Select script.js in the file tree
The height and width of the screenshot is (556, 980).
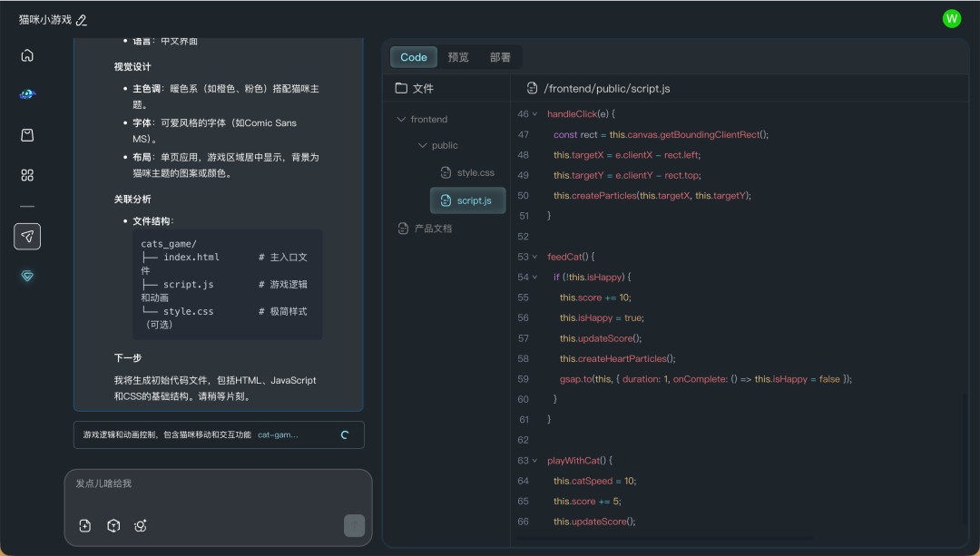[x=468, y=200]
